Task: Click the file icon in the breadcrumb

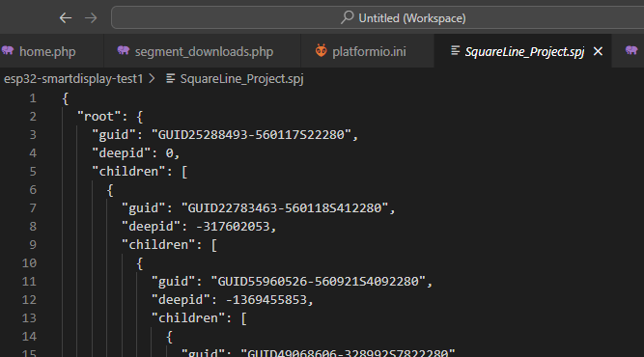Action: point(171,78)
